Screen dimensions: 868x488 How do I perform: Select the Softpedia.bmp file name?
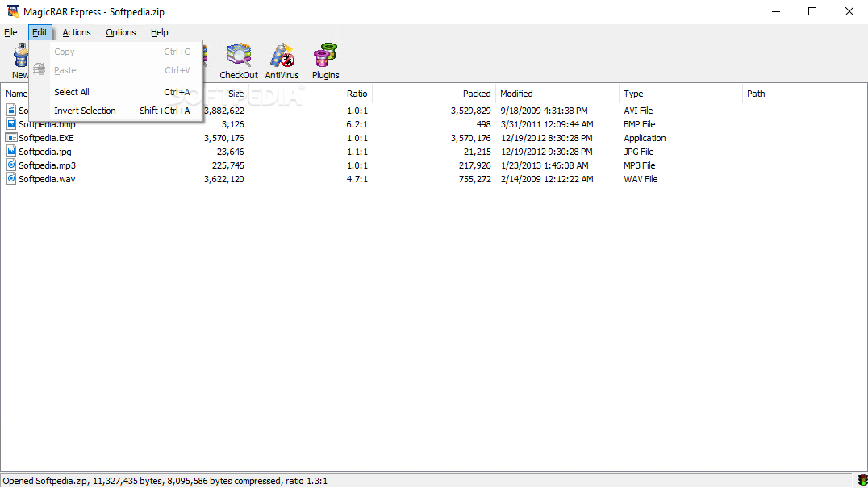(47, 124)
